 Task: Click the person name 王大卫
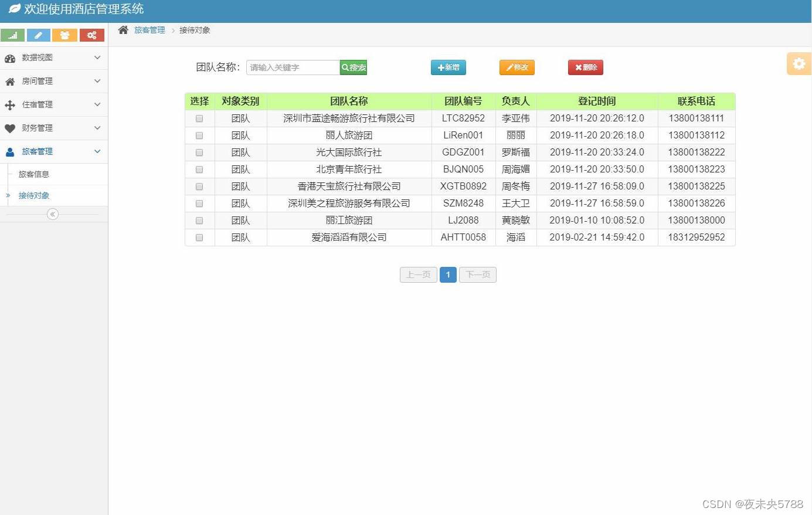tap(516, 204)
